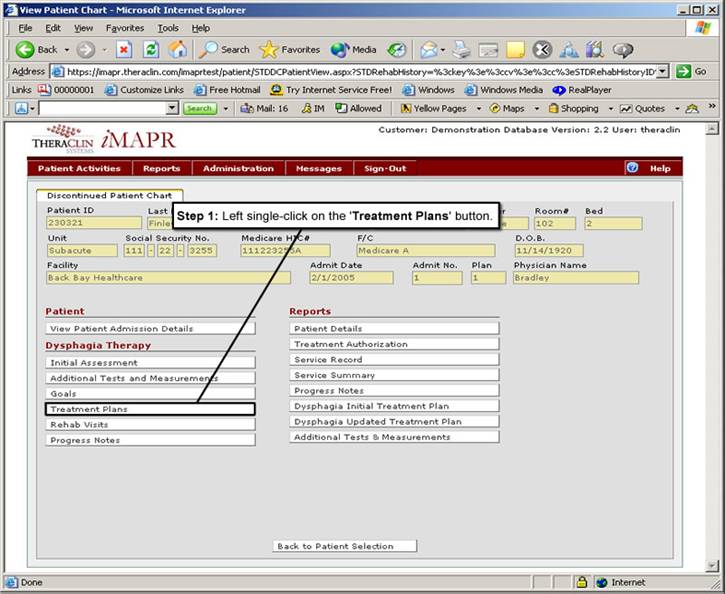
Task: Expand the address bar dropdown arrow
Action: pyautogui.click(x=662, y=71)
